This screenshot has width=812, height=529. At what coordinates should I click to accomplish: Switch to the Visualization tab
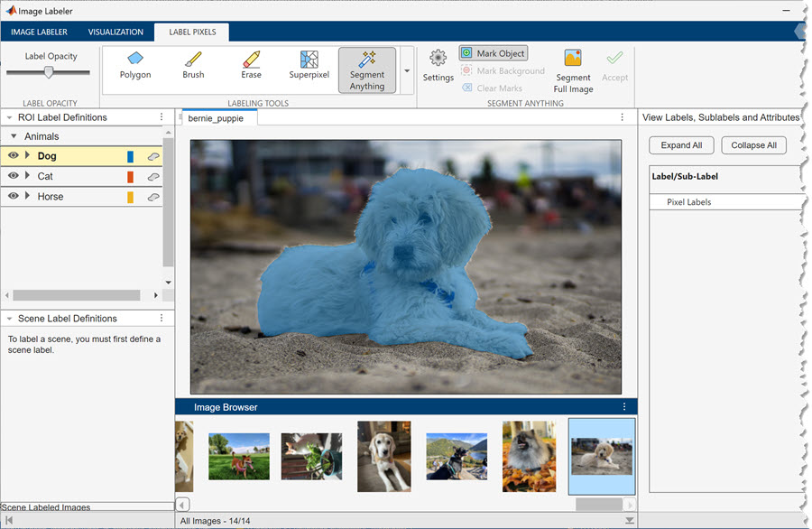click(115, 32)
